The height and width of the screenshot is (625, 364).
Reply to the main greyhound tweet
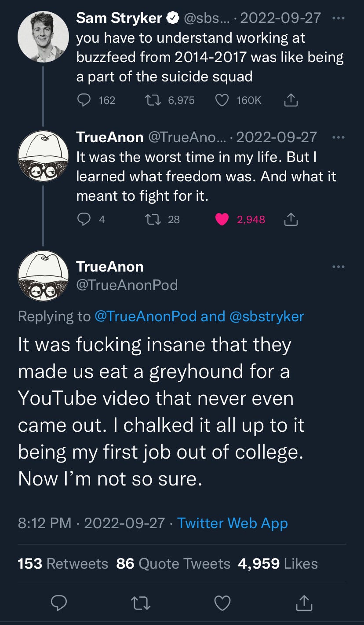[x=59, y=603]
